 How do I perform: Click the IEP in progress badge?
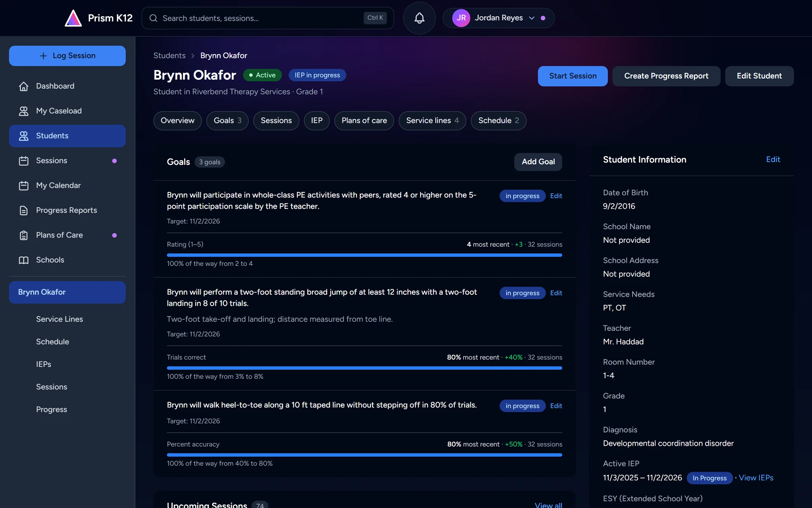click(x=317, y=75)
